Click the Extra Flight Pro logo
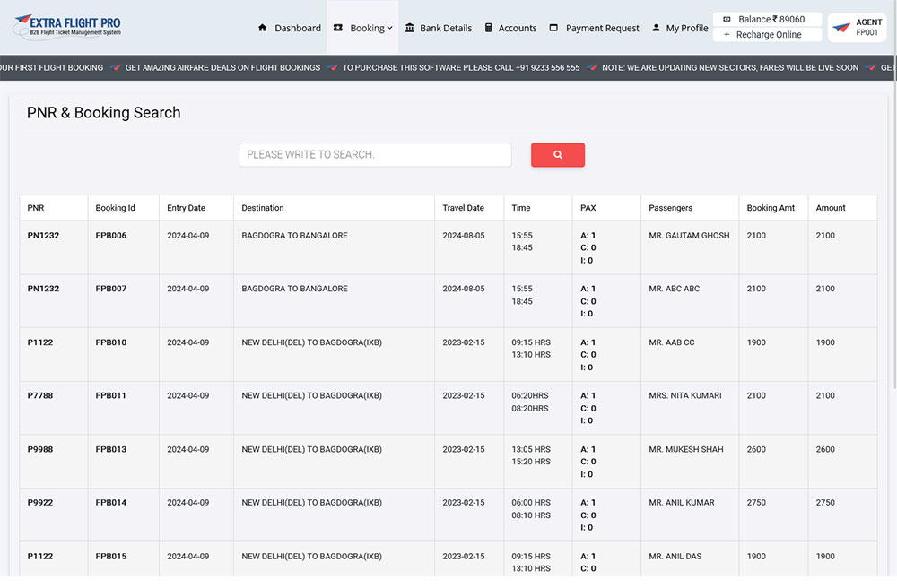This screenshot has height=588, width=897. click(67, 27)
